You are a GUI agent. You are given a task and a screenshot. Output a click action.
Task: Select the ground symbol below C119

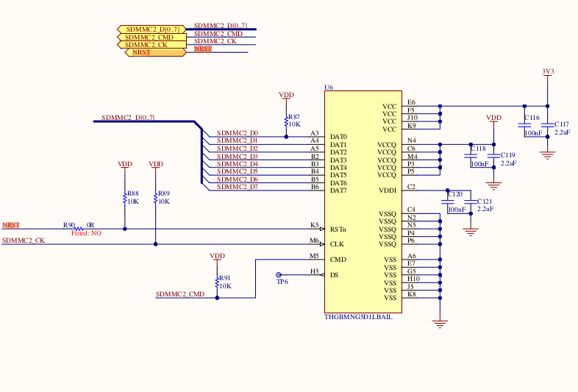pos(493,185)
